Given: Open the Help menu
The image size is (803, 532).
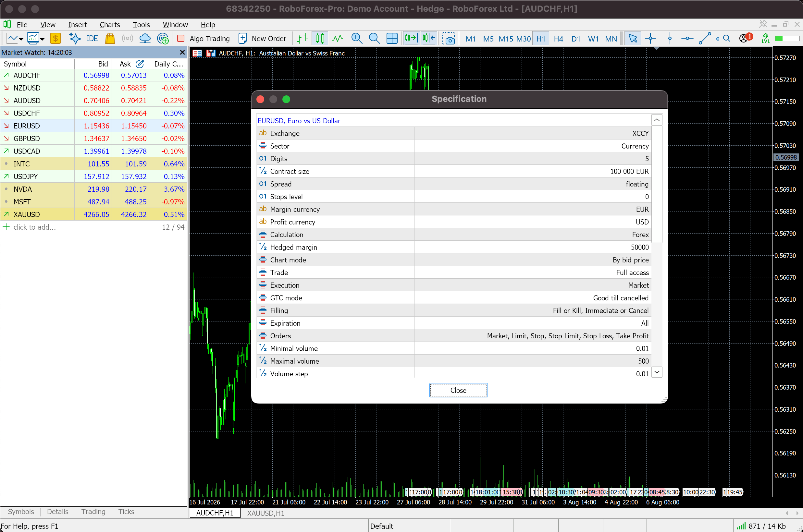Looking at the screenshot, I should 208,25.
